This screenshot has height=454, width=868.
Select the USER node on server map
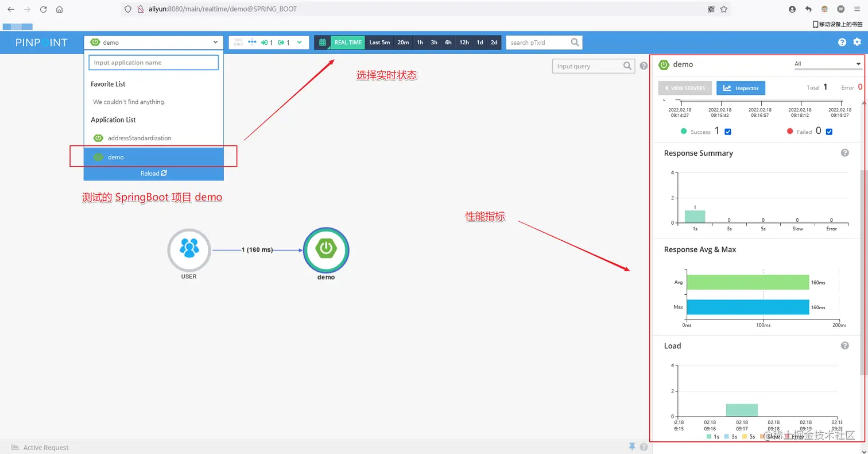189,251
